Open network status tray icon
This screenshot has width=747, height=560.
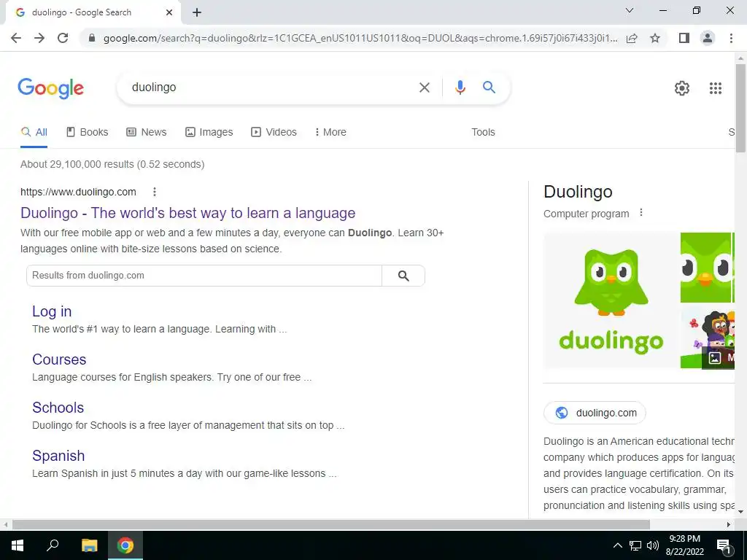pos(635,545)
